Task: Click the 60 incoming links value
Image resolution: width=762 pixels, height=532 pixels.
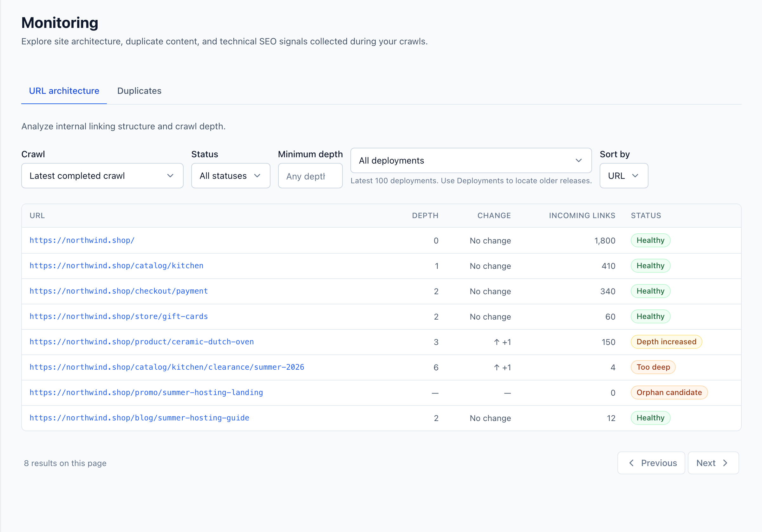Action: tap(610, 317)
